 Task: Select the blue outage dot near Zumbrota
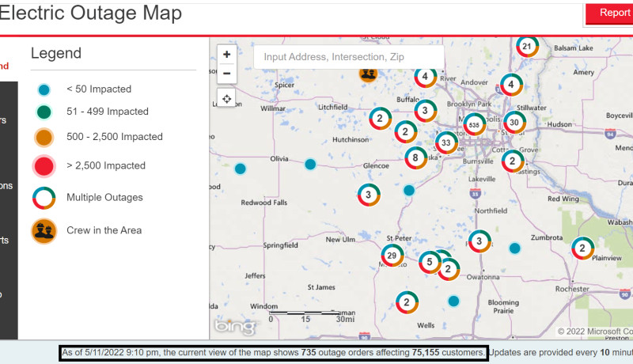coord(515,248)
